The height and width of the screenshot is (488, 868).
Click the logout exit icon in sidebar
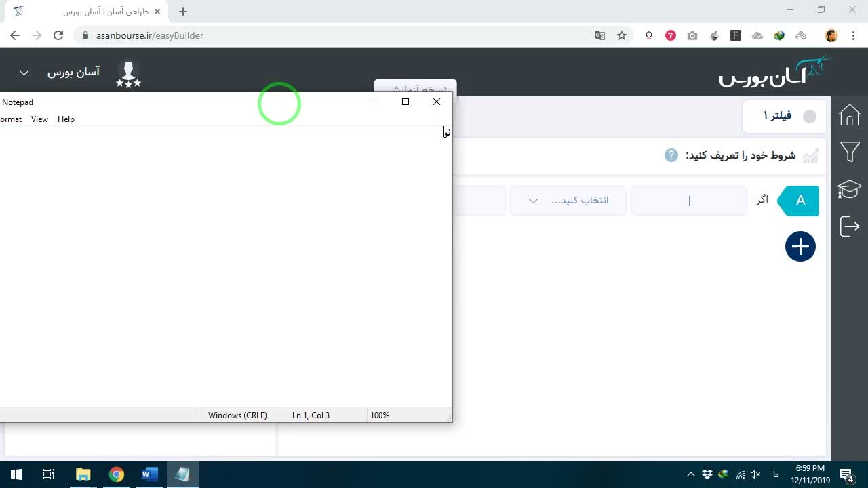click(x=850, y=226)
